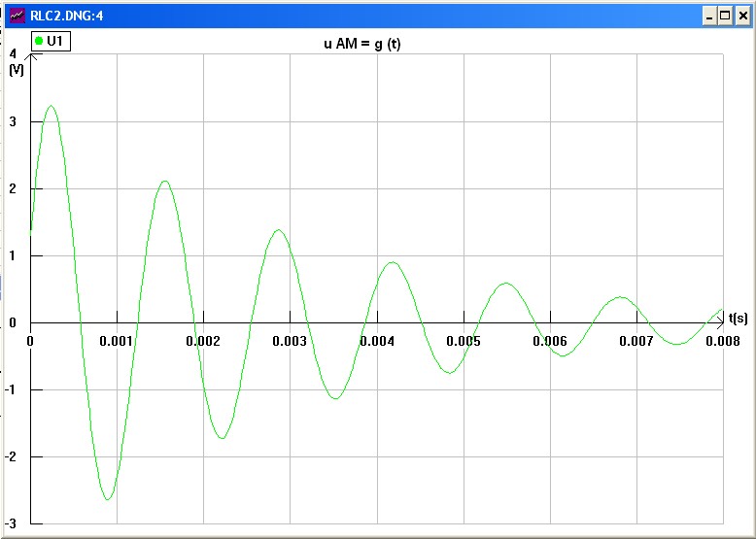Close the RLC2.DNG graph window

[x=742, y=16]
